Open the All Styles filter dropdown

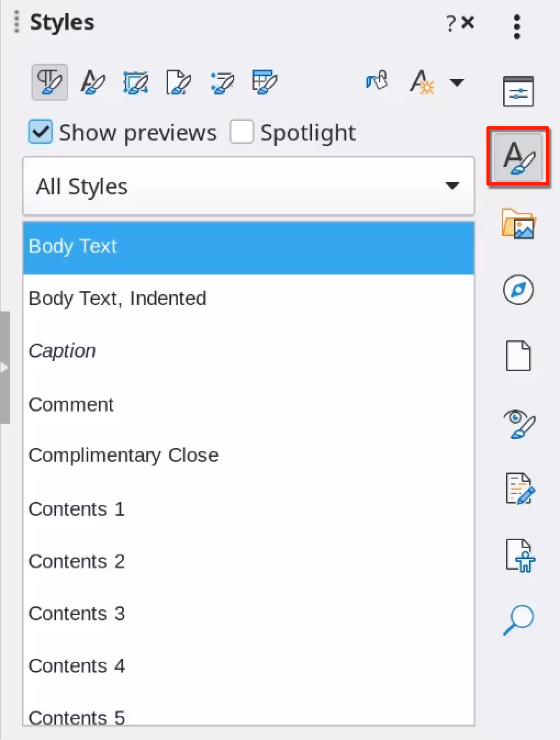click(248, 186)
